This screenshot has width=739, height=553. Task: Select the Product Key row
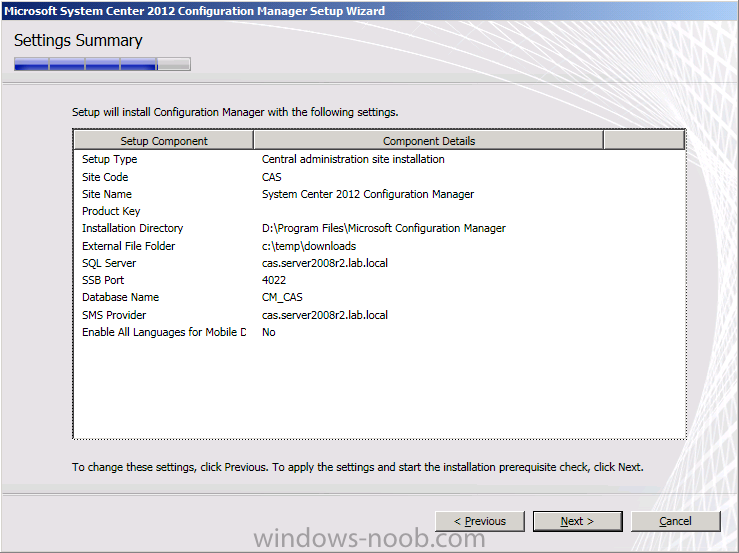111,211
